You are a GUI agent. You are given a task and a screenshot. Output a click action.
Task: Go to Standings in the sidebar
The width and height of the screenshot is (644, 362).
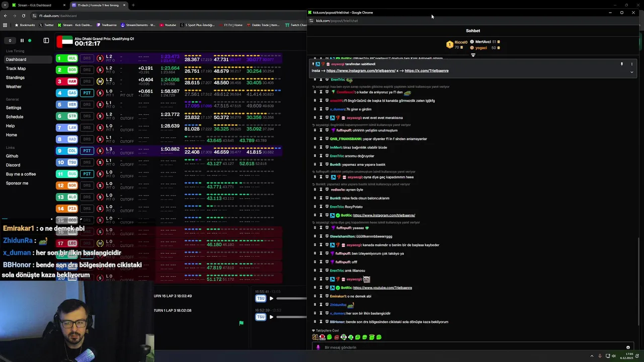pos(15,77)
